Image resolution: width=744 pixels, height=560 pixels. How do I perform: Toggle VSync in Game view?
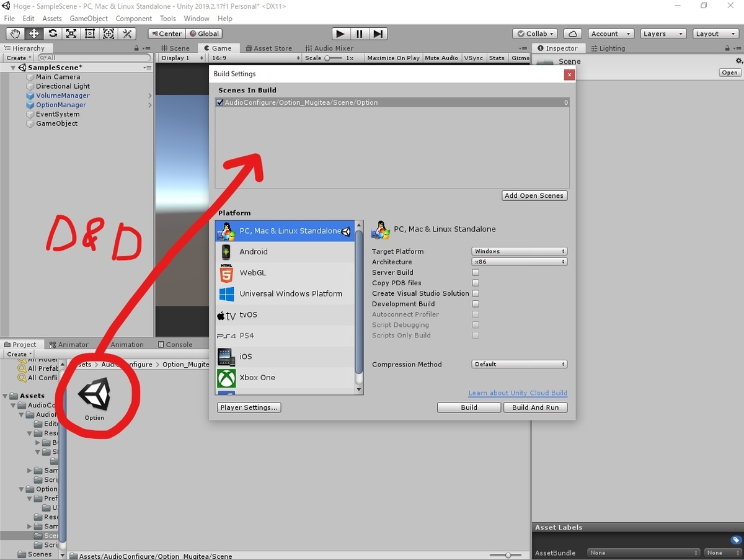(474, 58)
